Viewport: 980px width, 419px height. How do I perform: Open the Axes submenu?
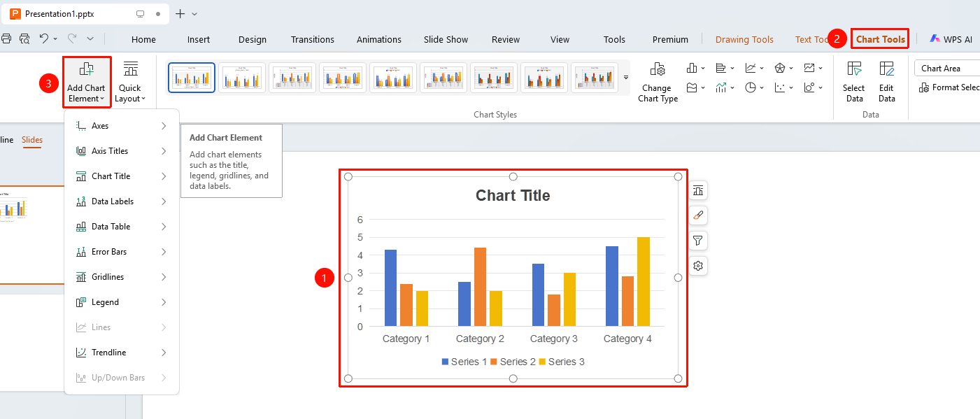(122, 126)
